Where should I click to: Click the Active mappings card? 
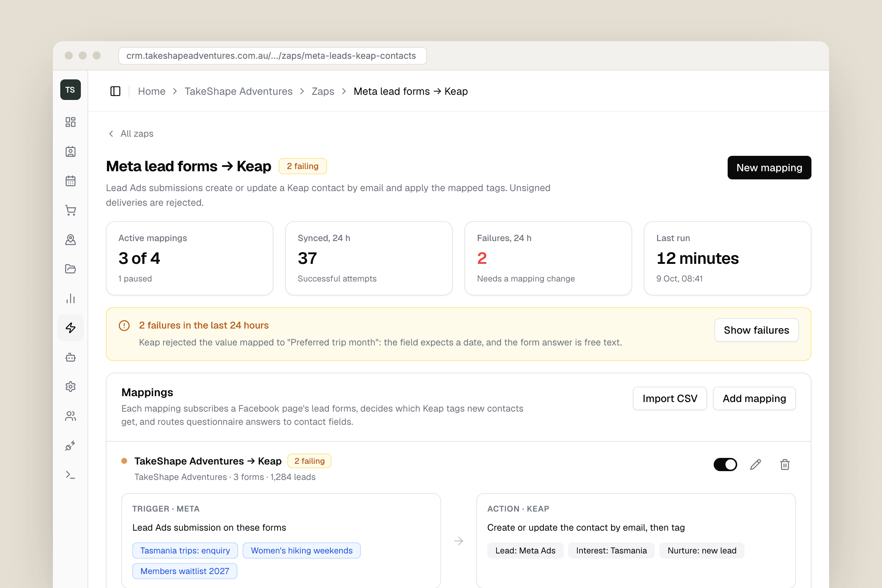tap(189, 258)
